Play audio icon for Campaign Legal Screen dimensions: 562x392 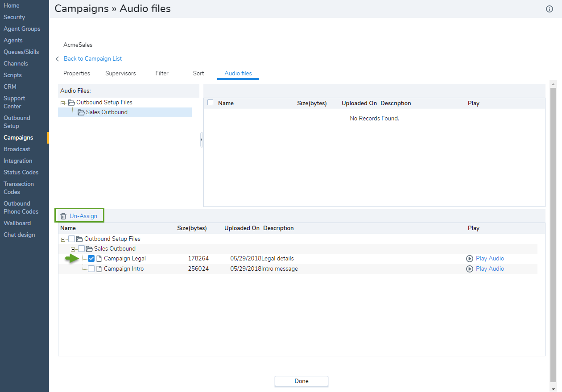(469, 259)
